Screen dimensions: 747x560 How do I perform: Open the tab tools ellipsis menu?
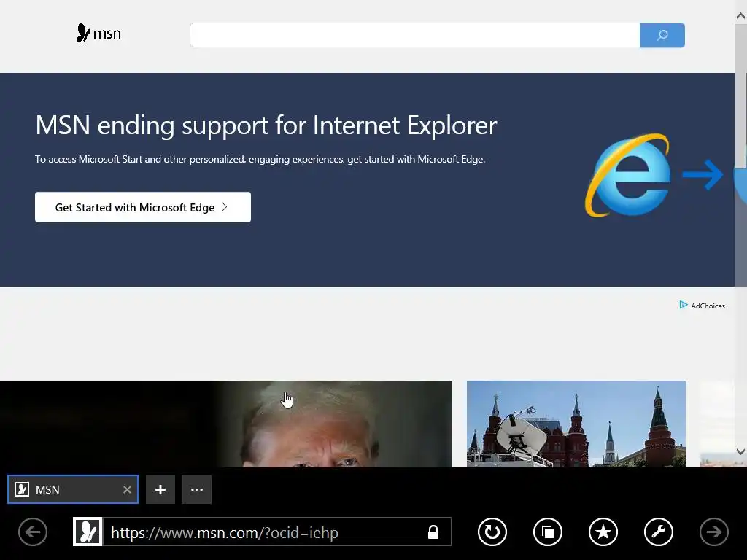click(x=197, y=489)
